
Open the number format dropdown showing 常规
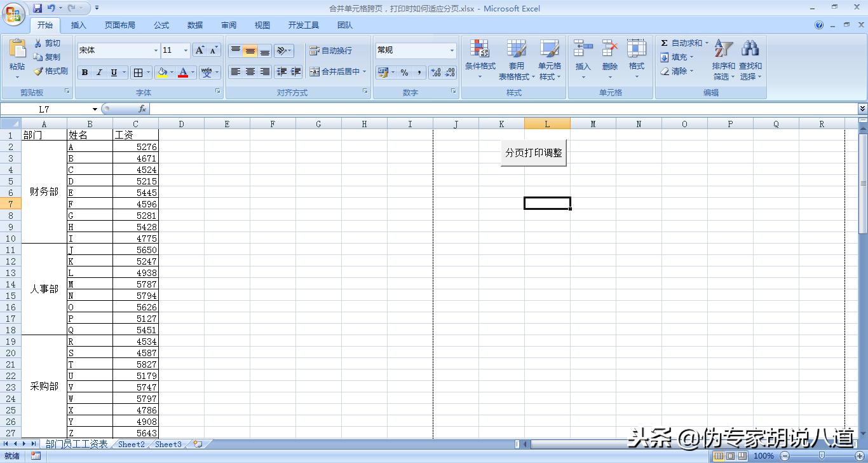pyautogui.click(x=452, y=50)
